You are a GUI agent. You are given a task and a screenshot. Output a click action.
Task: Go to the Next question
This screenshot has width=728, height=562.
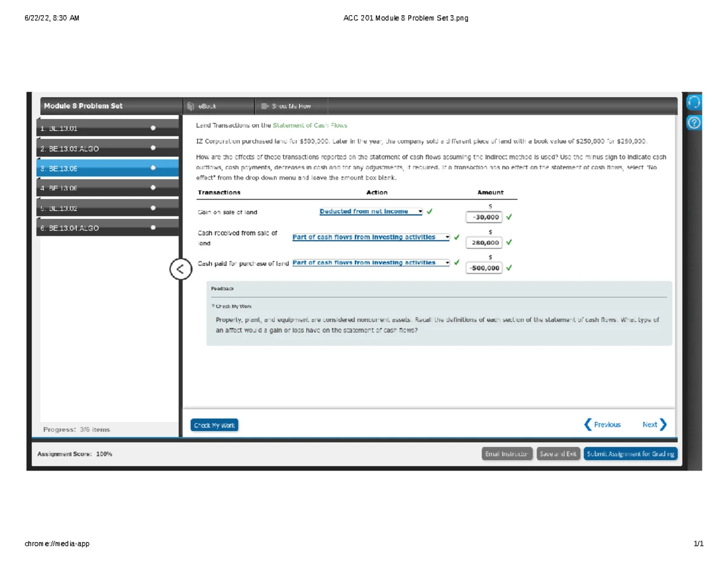[x=654, y=424]
